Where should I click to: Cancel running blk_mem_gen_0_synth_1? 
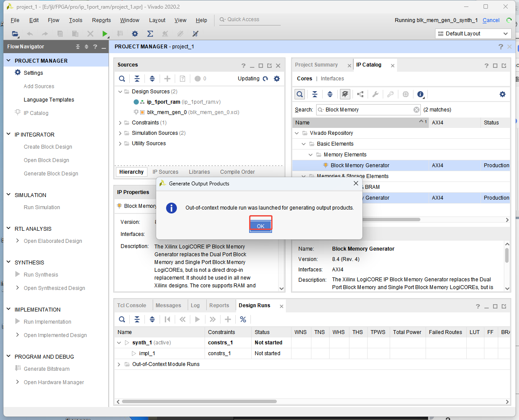coord(491,20)
